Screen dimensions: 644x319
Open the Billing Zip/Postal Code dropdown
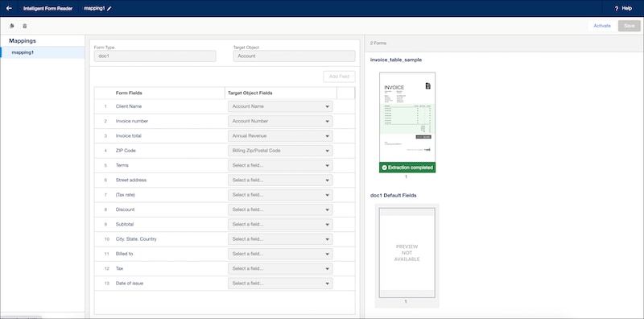pos(280,151)
